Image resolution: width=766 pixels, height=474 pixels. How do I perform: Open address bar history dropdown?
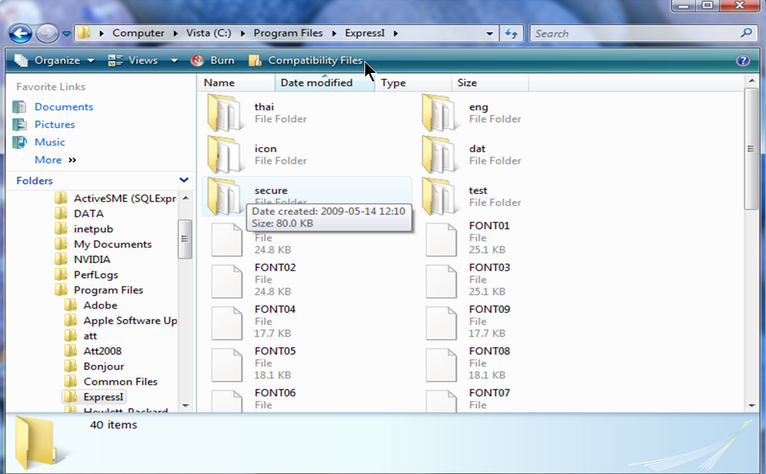[489, 34]
